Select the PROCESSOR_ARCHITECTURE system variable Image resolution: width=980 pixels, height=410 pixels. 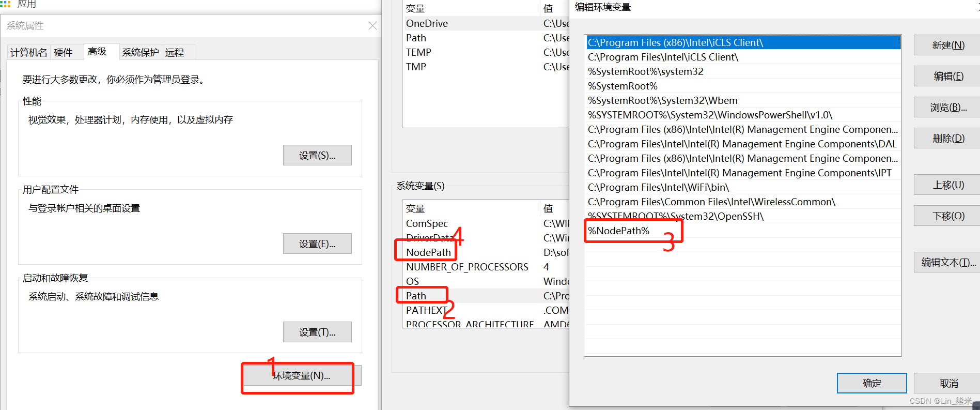(486, 323)
